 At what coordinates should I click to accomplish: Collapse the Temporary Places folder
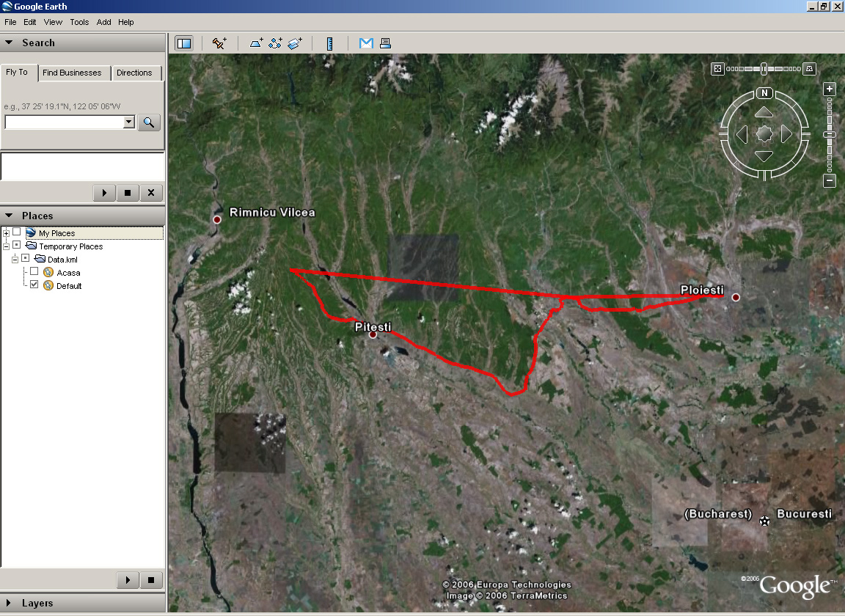click(x=6, y=246)
